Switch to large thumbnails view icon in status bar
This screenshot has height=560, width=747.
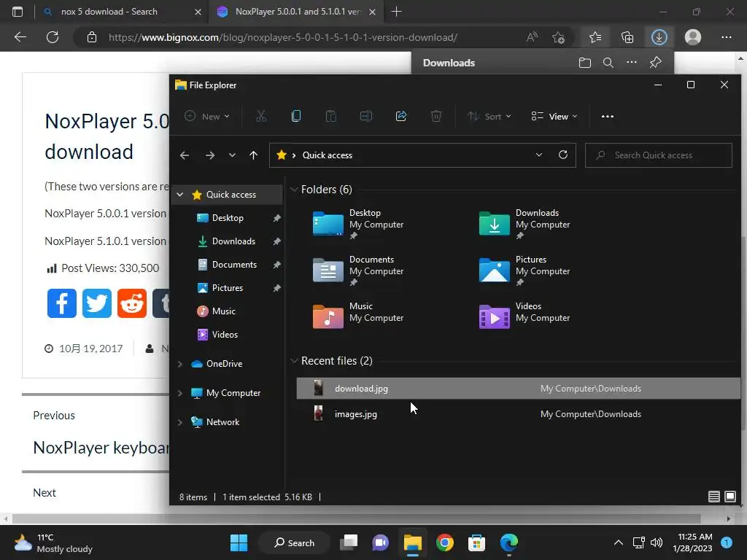pyautogui.click(x=729, y=497)
